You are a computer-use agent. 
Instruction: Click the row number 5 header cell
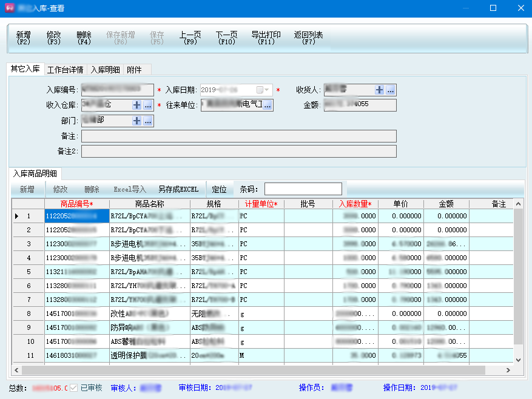(x=29, y=272)
